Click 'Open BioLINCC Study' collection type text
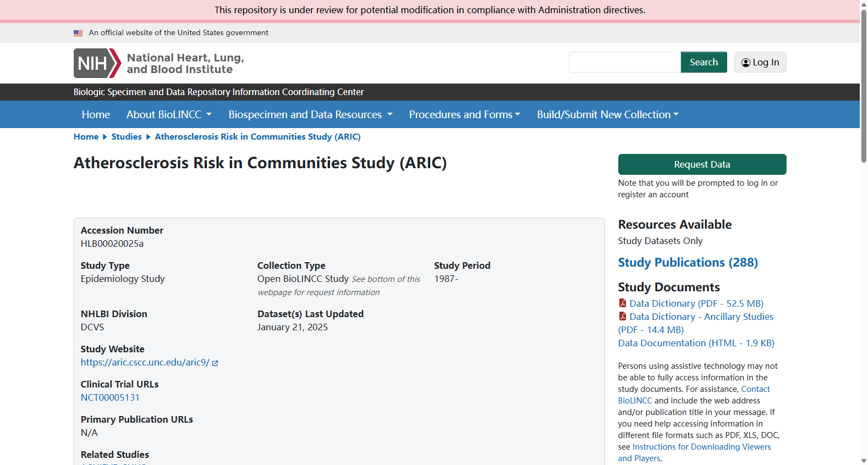This screenshot has height=465, width=868. click(x=303, y=279)
